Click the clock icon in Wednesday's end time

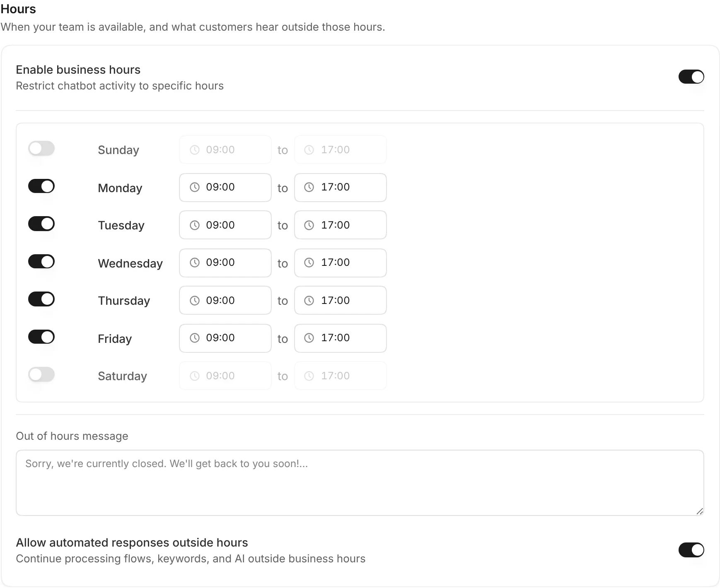pos(309,263)
